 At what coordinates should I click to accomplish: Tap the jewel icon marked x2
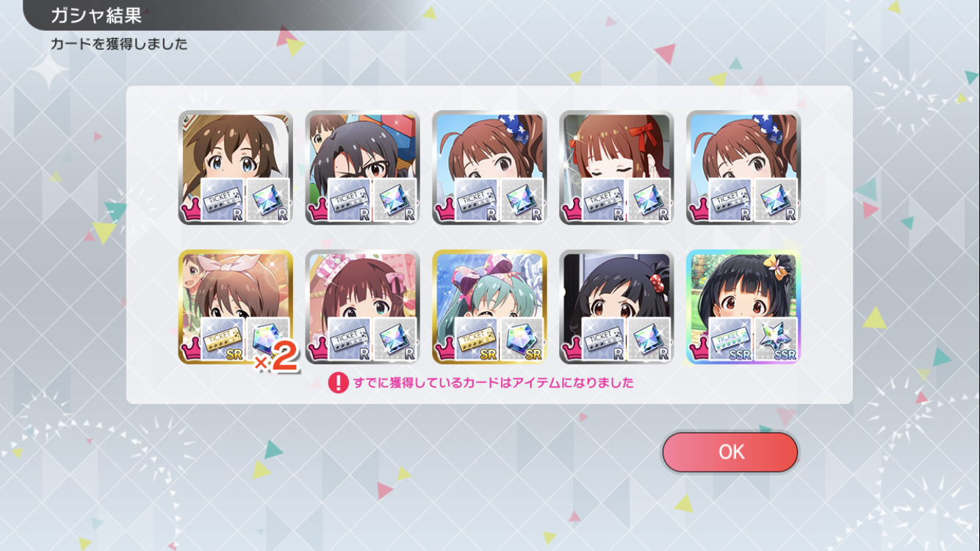pos(268,339)
